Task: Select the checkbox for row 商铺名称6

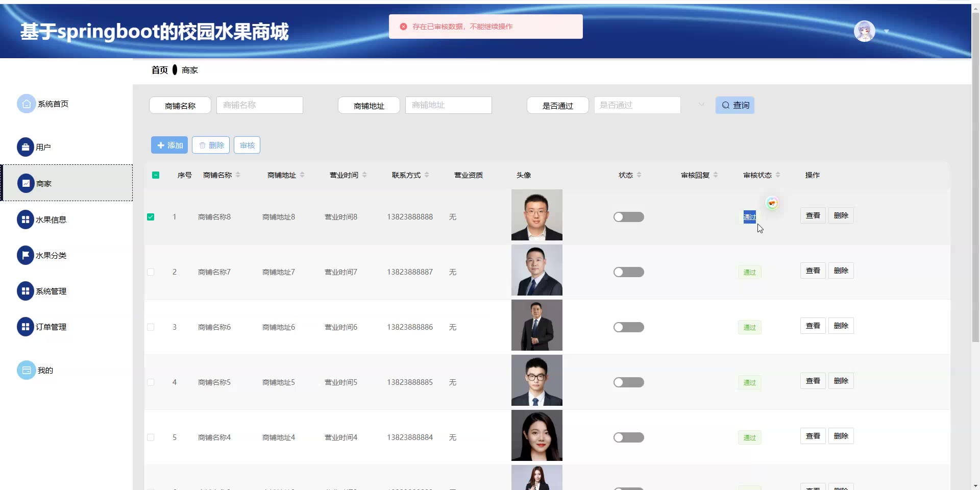Action: point(151,327)
